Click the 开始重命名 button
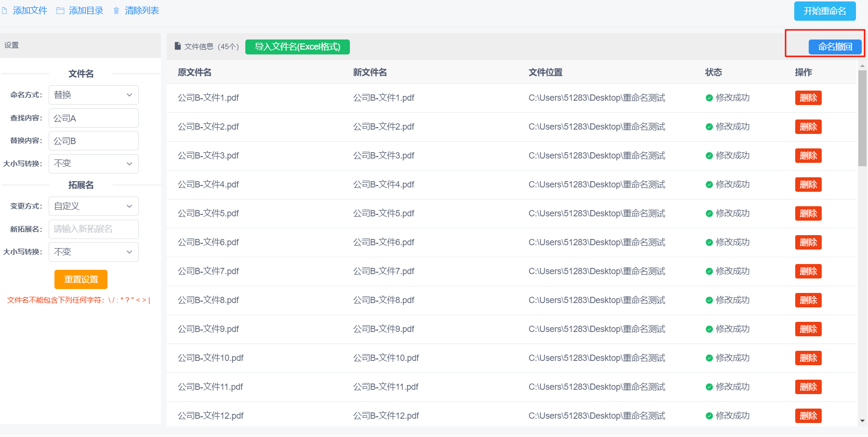 825,11
